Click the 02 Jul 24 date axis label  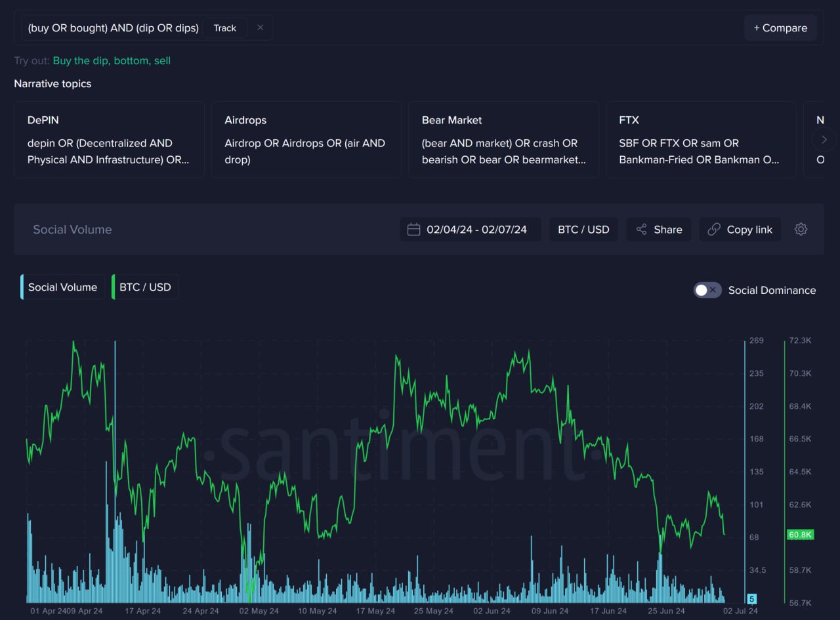tap(740, 611)
